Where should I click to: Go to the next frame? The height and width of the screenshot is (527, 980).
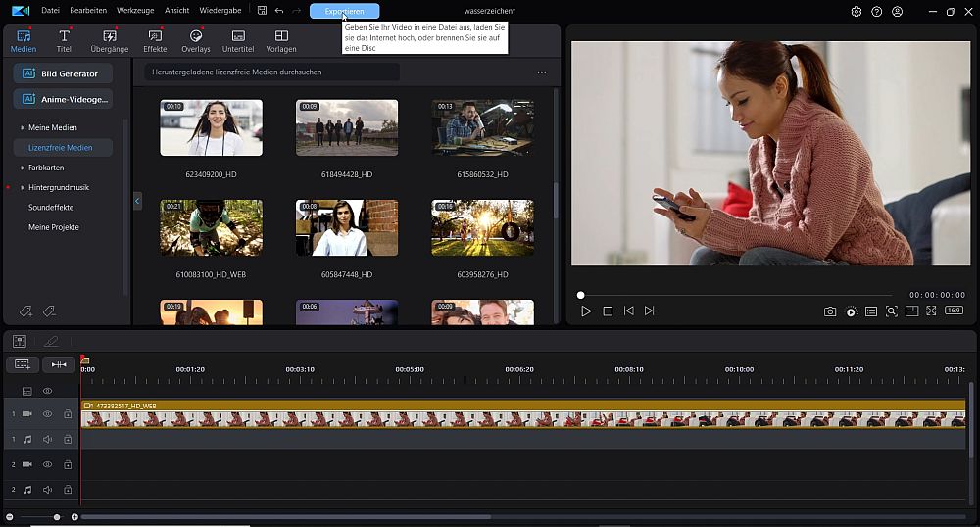[650, 311]
